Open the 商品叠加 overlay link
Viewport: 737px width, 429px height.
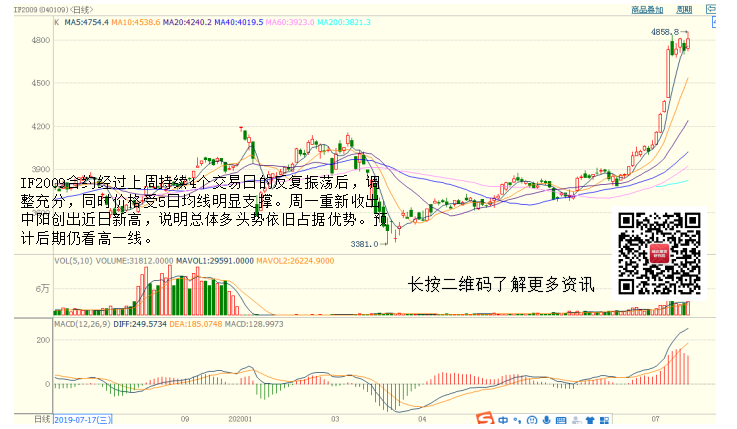(647, 9)
